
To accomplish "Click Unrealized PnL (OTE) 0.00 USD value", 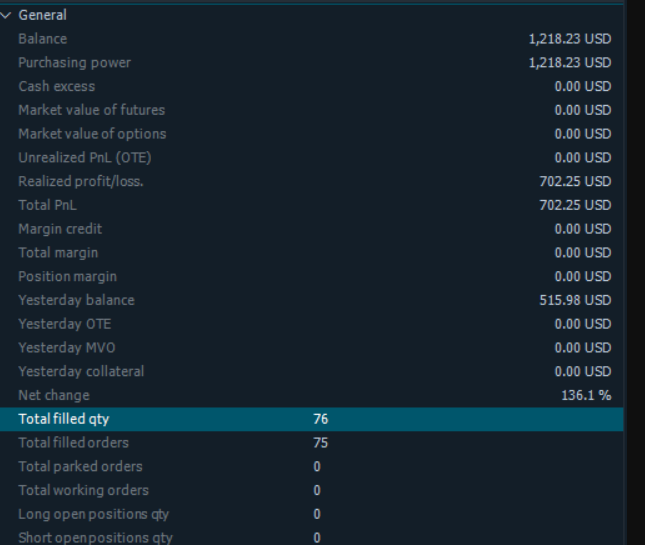I will click(x=583, y=158).
